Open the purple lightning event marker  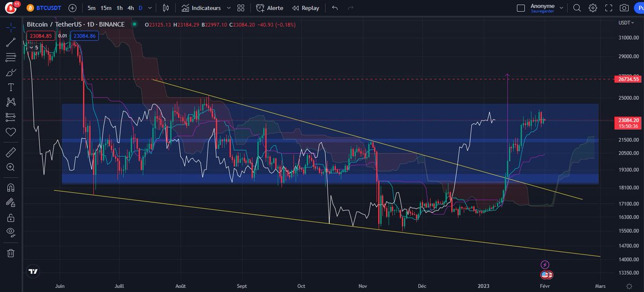[545, 265]
